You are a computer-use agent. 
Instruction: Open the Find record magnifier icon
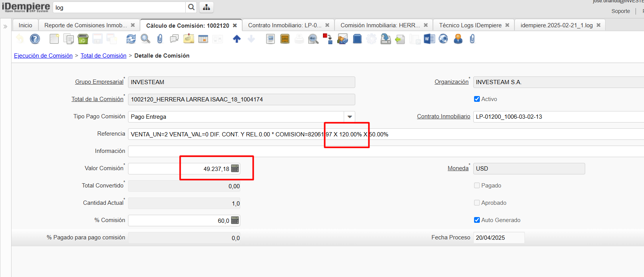(x=145, y=39)
